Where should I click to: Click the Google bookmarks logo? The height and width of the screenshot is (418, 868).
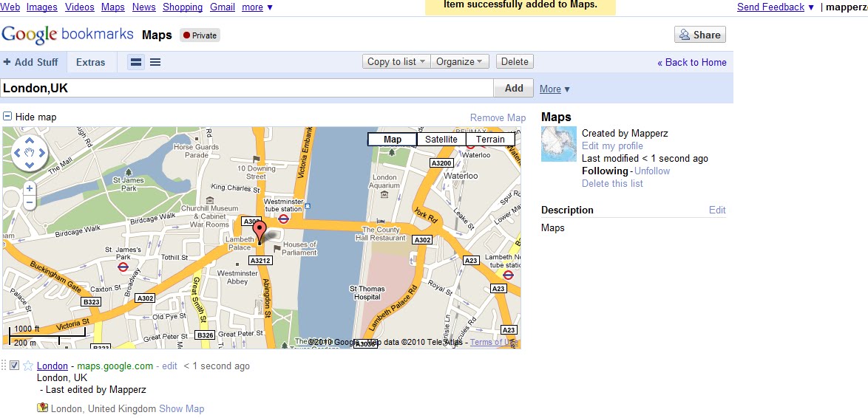pos(67,34)
